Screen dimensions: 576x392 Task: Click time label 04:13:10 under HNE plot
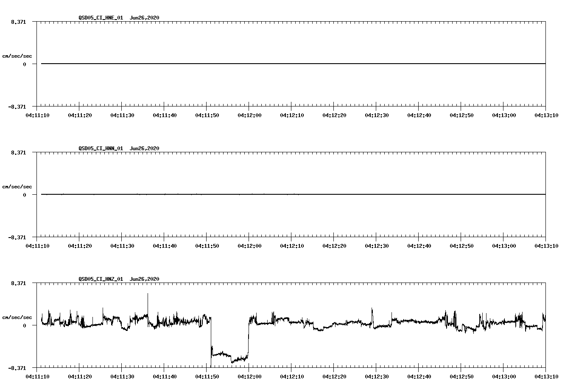546,115
